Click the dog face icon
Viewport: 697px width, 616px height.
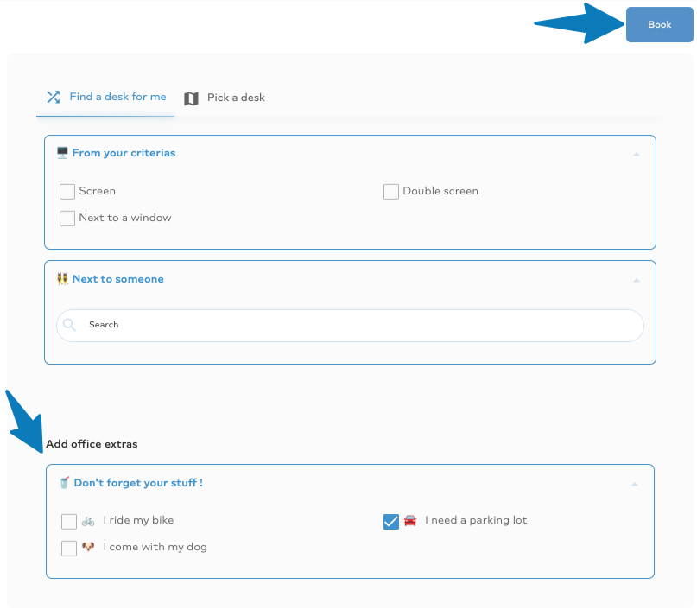coord(88,547)
